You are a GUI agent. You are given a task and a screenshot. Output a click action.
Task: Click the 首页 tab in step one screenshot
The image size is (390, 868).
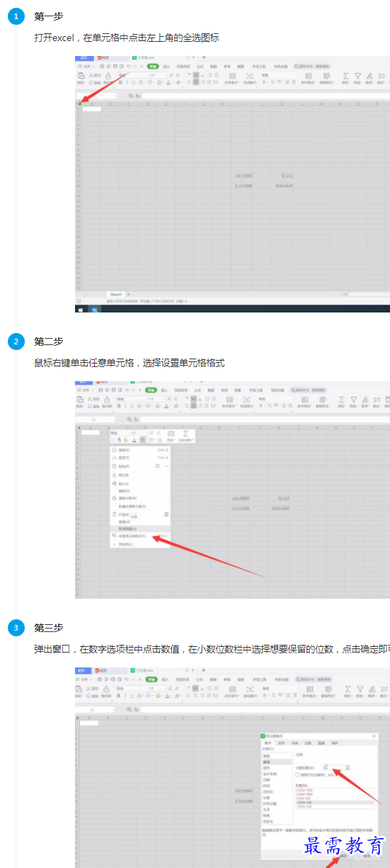tap(83, 57)
